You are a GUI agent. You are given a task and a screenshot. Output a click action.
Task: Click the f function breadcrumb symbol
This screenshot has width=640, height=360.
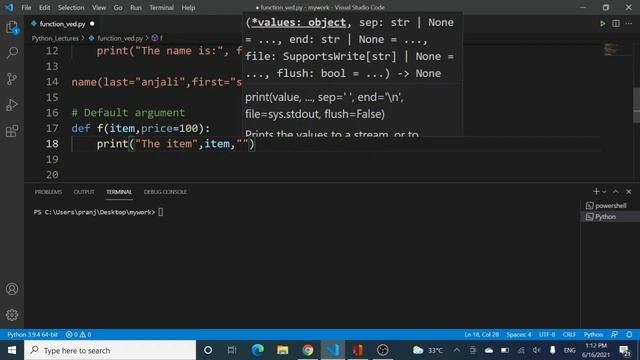[x=158, y=38]
